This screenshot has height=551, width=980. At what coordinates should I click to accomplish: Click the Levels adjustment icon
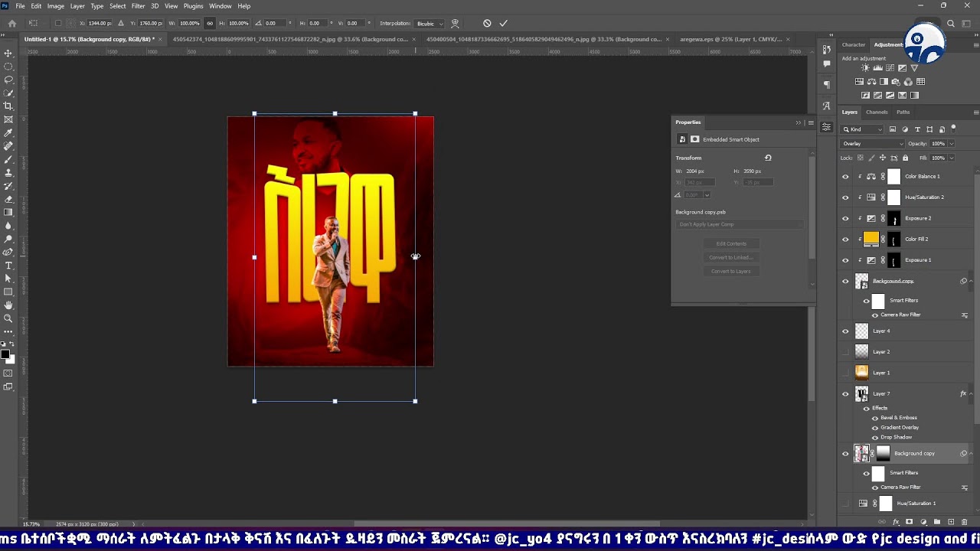pyautogui.click(x=877, y=68)
